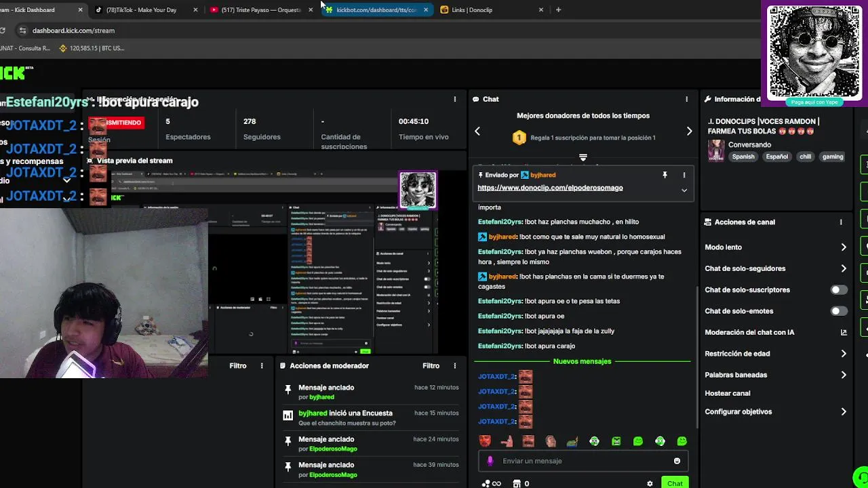Click the Conversando category thumbnail

coord(716,150)
